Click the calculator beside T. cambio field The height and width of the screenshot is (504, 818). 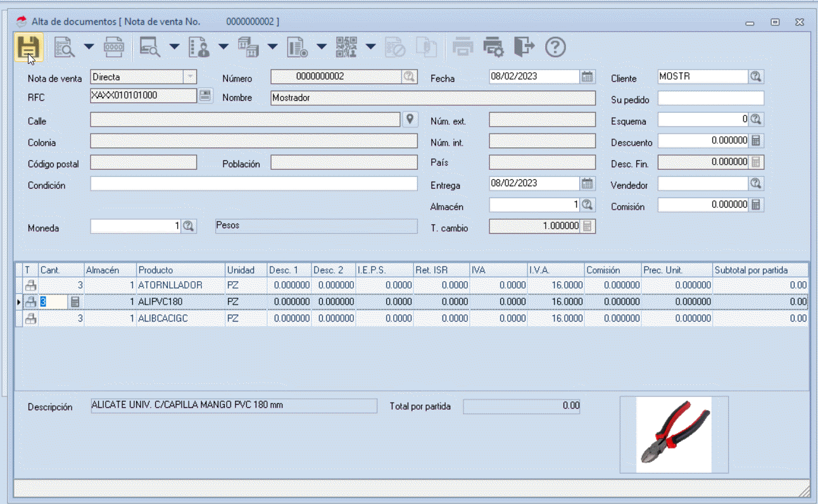pos(588,226)
